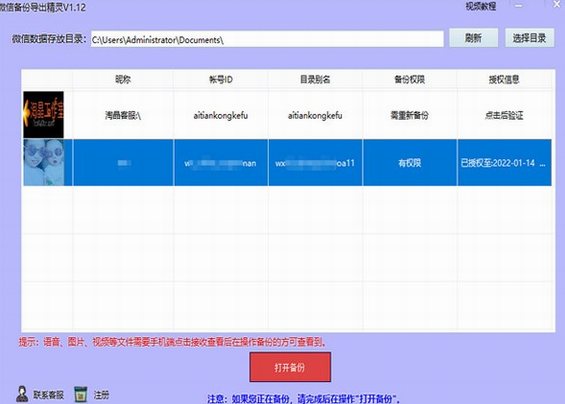Click the 备份权限 column header

tap(410, 79)
